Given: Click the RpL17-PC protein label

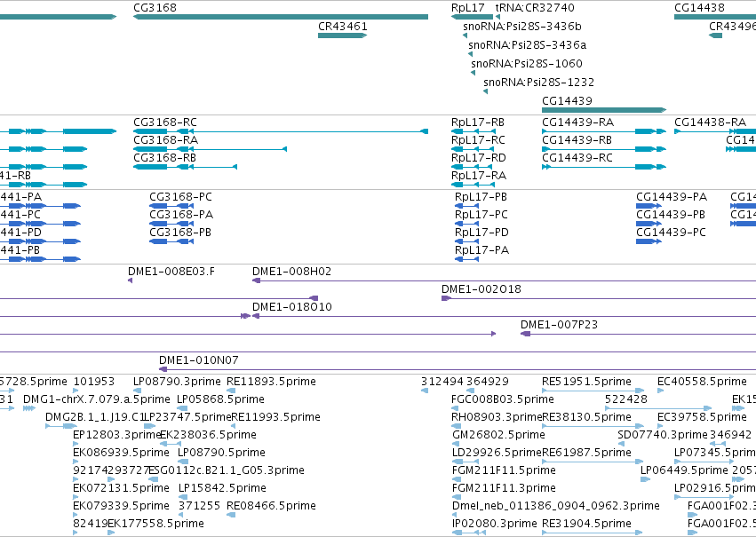Looking at the screenshot, I should pyautogui.click(x=481, y=215).
